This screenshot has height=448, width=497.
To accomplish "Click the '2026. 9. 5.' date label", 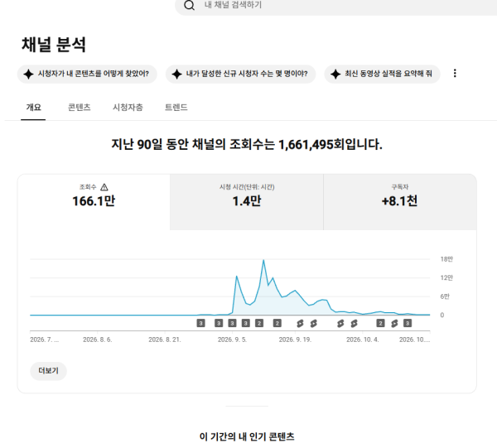I will pyautogui.click(x=232, y=340).
